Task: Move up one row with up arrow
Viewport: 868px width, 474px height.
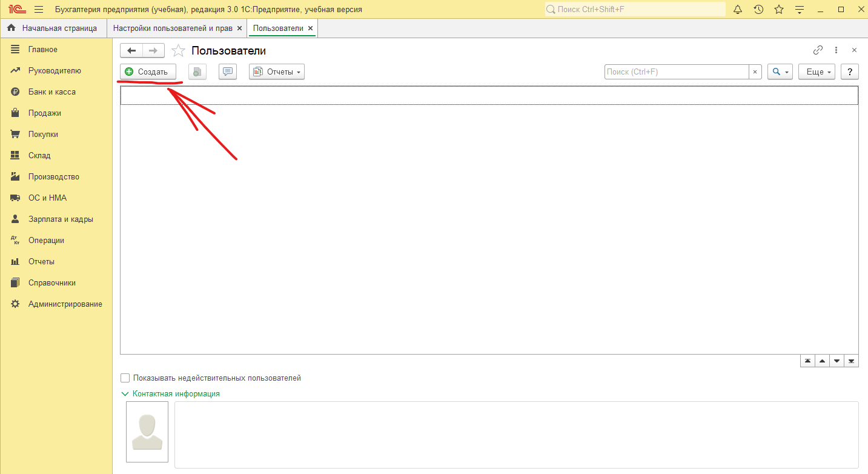Action: (822, 361)
